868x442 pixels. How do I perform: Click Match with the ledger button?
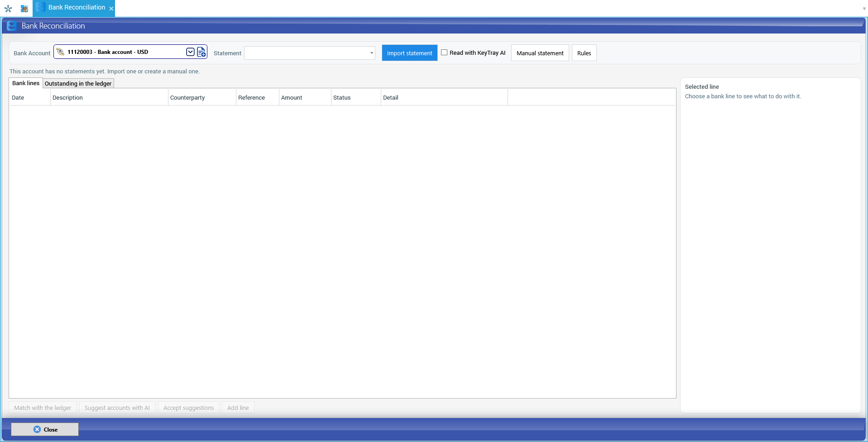pos(43,408)
